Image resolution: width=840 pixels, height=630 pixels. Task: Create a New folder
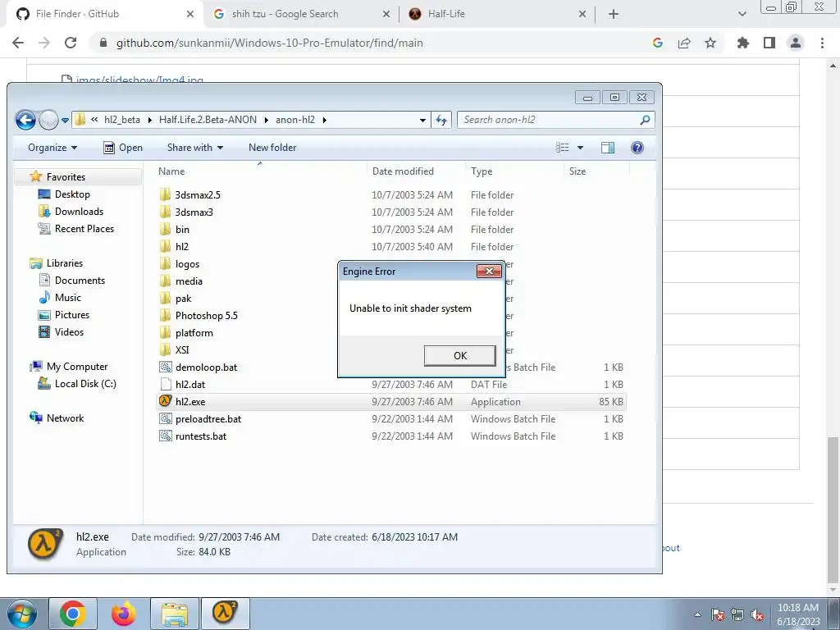272,148
